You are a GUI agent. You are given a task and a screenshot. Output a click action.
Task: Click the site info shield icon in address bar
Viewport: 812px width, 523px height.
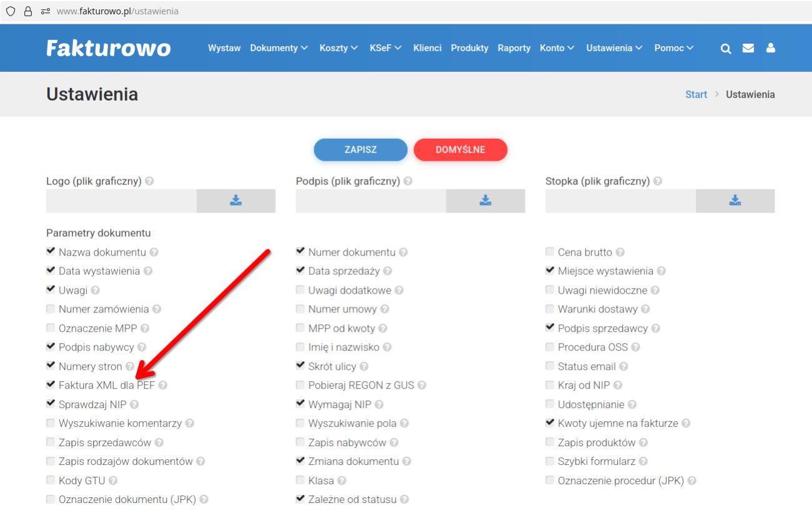(x=11, y=11)
